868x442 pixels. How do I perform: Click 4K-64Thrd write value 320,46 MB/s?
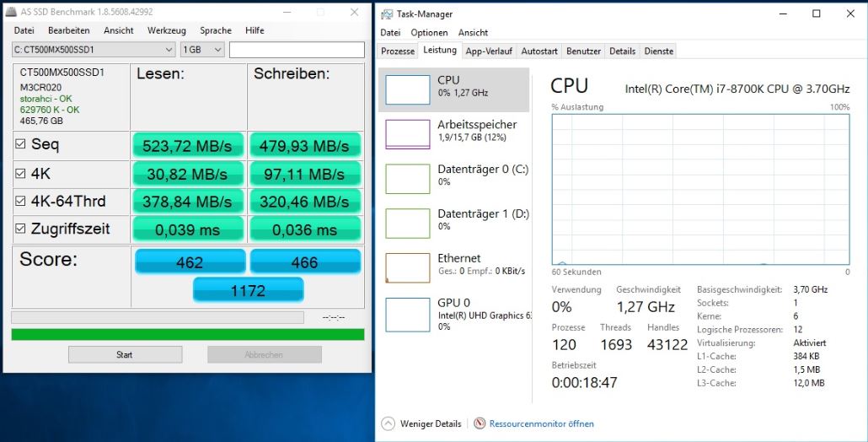coord(305,202)
